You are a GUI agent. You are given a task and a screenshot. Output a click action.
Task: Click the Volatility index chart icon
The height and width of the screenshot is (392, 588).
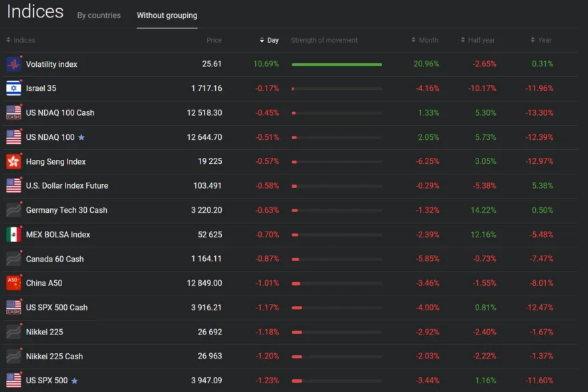click(x=13, y=64)
